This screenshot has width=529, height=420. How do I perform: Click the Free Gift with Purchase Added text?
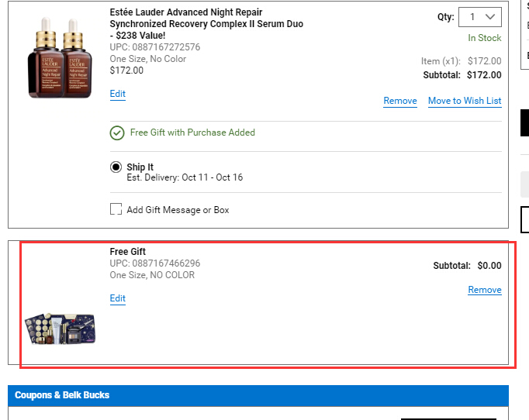pyautogui.click(x=192, y=133)
